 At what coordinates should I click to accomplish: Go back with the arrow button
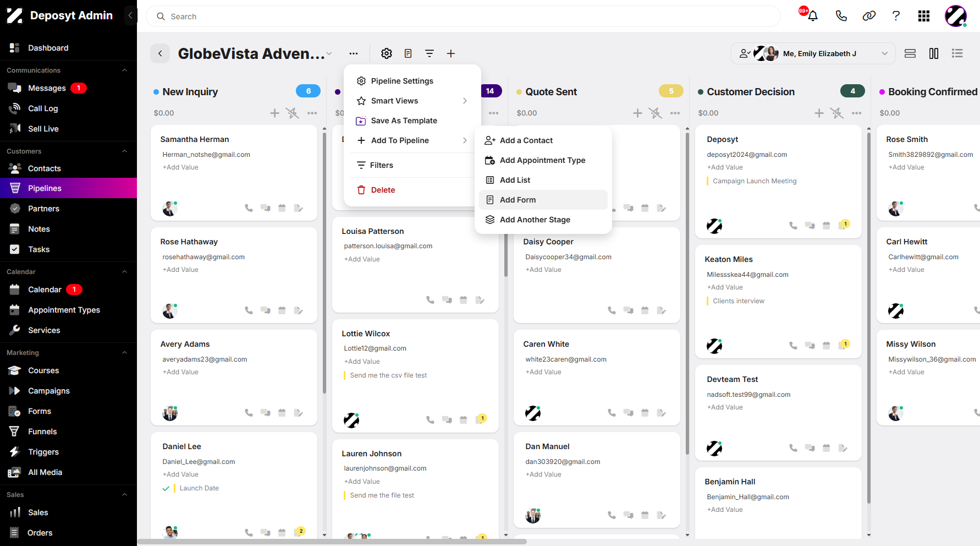point(160,53)
